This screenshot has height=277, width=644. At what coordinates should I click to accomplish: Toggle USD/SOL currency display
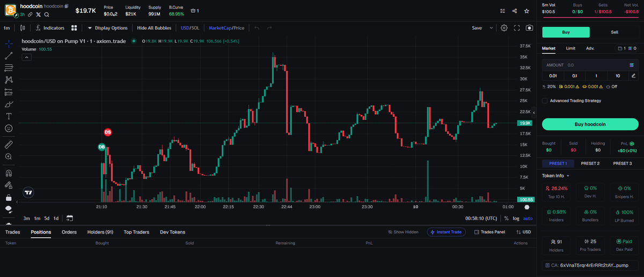pos(190,27)
